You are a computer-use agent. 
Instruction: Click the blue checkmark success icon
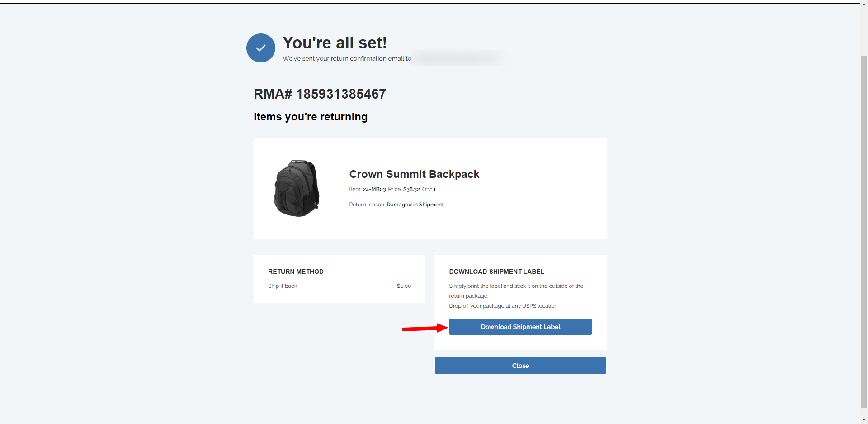[260, 48]
